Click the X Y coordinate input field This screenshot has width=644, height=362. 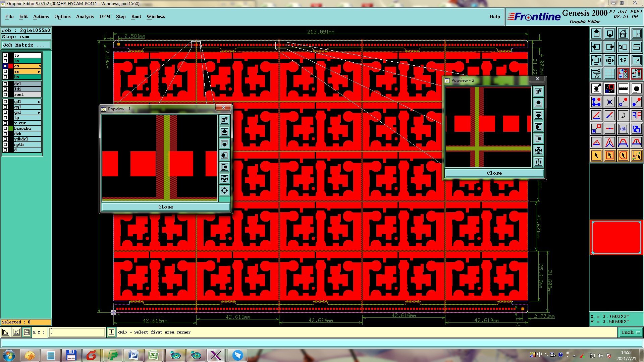click(77, 332)
